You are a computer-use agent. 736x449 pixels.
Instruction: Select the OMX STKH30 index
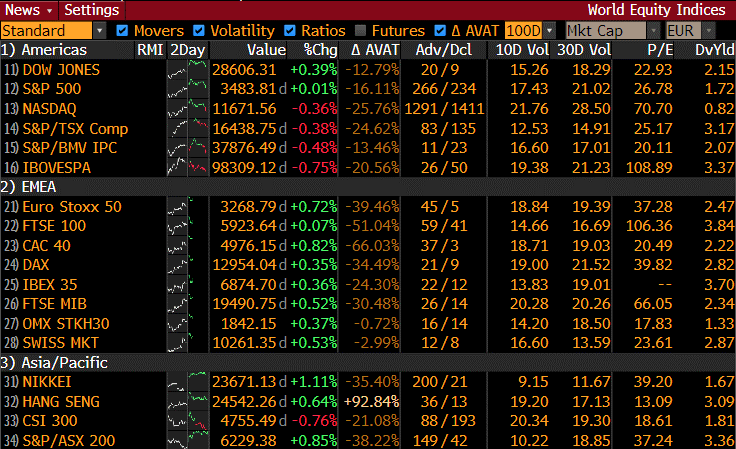pos(66,324)
